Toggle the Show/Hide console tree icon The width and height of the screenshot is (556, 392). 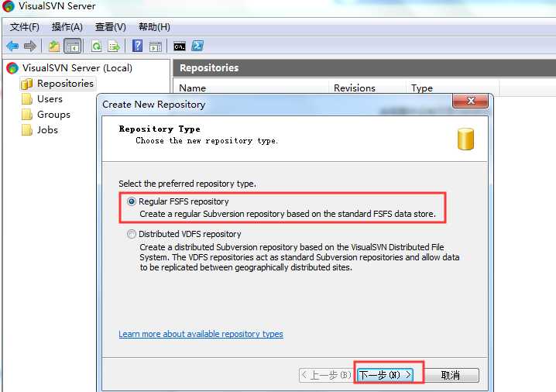(x=73, y=46)
